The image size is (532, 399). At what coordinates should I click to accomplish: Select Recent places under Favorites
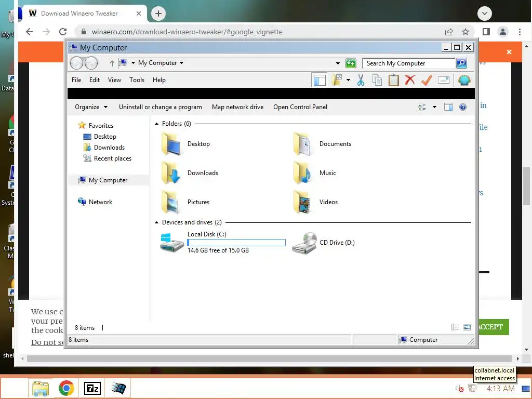pyautogui.click(x=113, y=158)
